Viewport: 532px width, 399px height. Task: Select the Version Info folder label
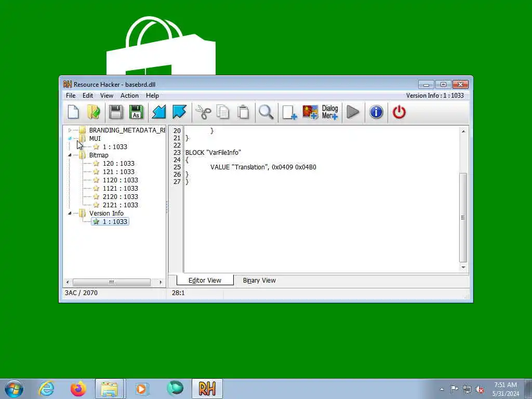[x=106, y=214]
